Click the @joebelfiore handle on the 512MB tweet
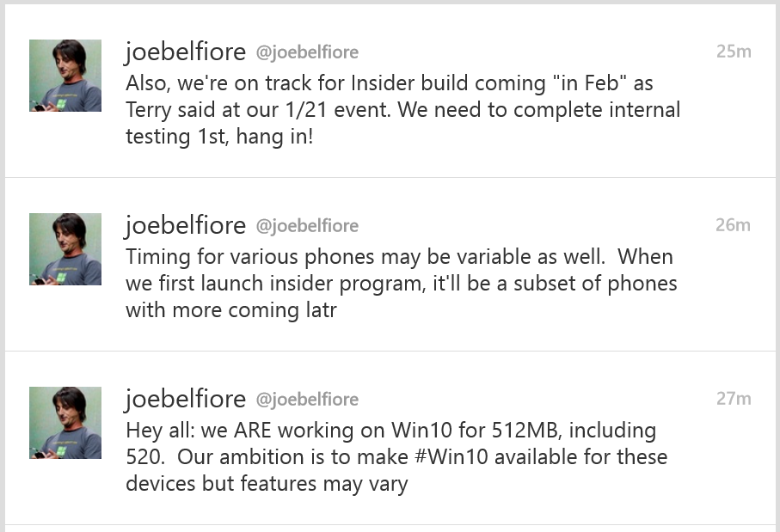This screenshot has height=532, width=780. (x=307, y=401)
